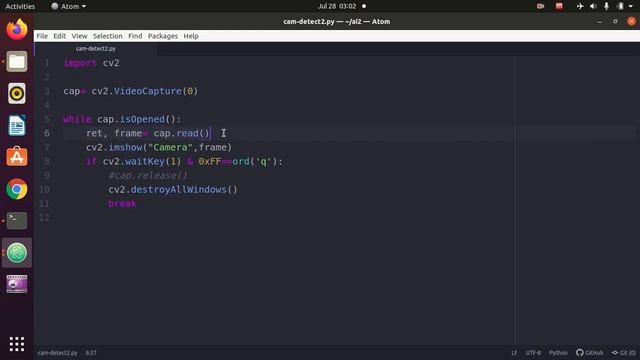Click Activities overview button
Image resolution: width=640 pixels, height=360 pixels.
click(x=20, y=6)
